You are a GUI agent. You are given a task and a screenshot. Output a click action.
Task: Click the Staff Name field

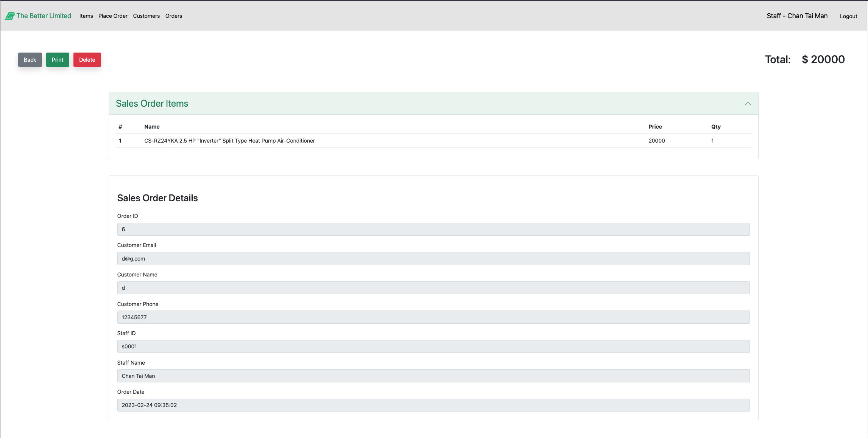433,376
